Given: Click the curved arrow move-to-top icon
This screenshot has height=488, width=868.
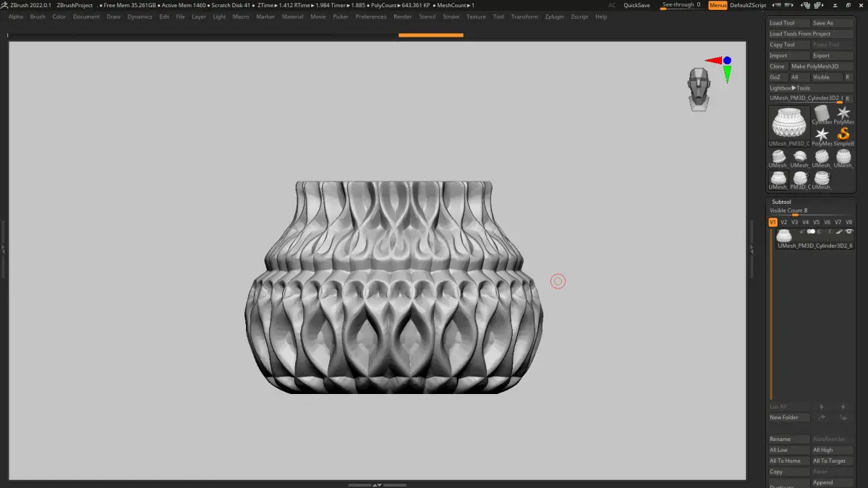Looking at the screenshot, I should pyautogui.click(x=822, y=417).
